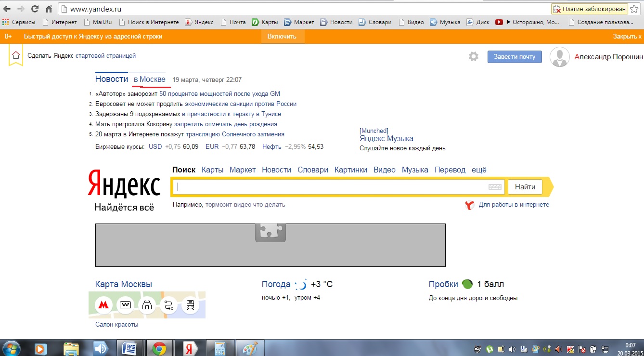644x356 pixels.
Task: Open news link трансляцию Солнечного затмения
Action: [x=235, y=134]
